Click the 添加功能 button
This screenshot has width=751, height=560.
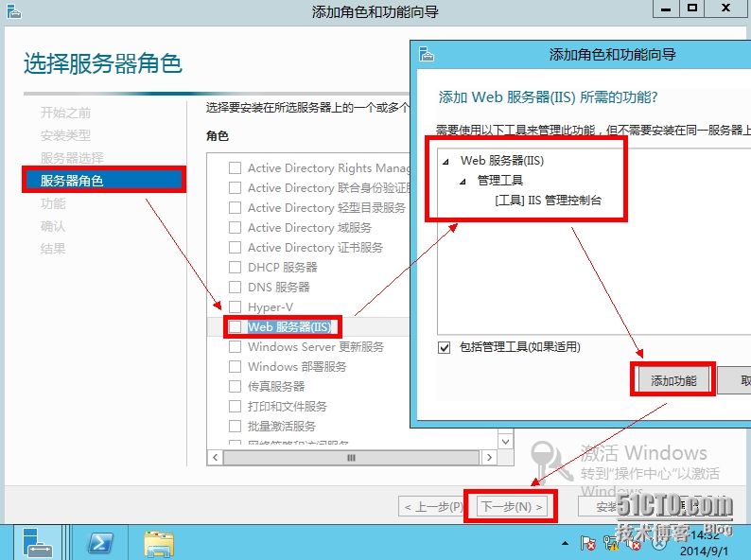pos(672,380)
